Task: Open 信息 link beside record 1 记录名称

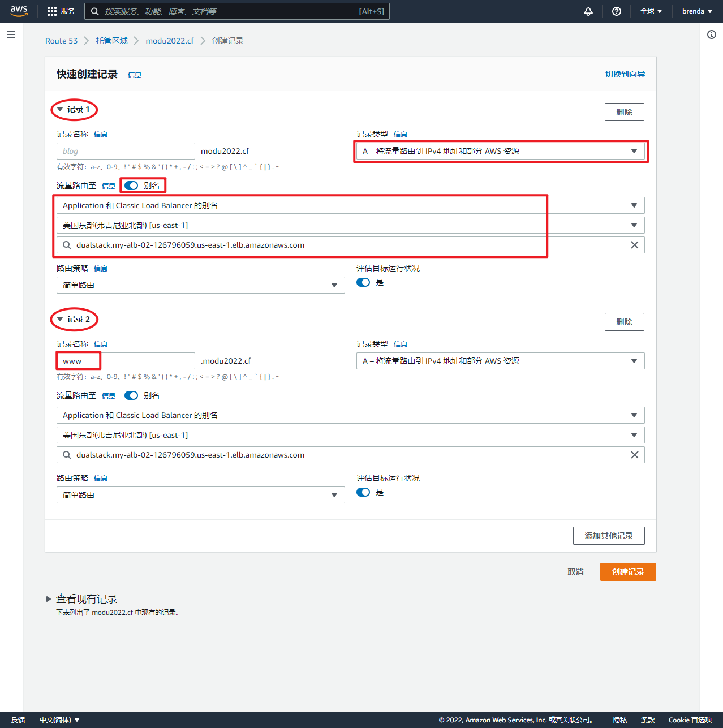Action: point(101,135)
